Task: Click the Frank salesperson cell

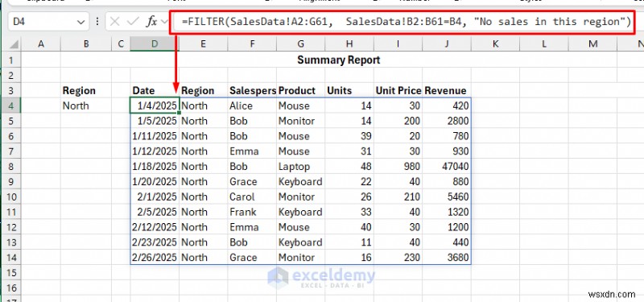Action: coord(252,212)
